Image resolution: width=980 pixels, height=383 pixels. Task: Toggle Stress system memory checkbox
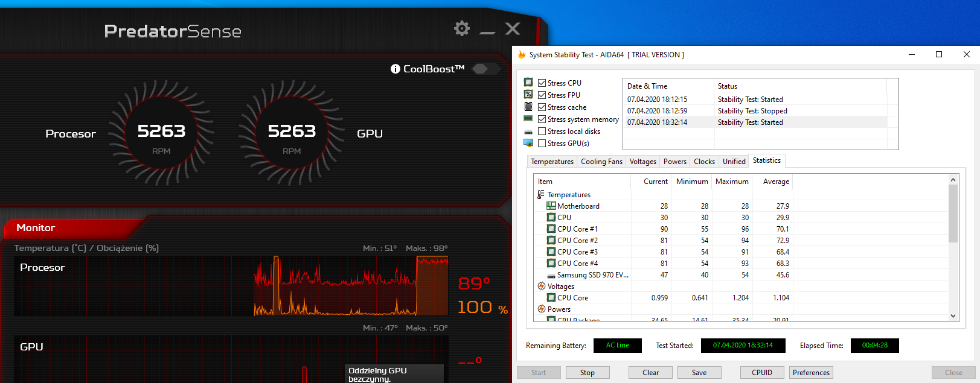[542, 119]
